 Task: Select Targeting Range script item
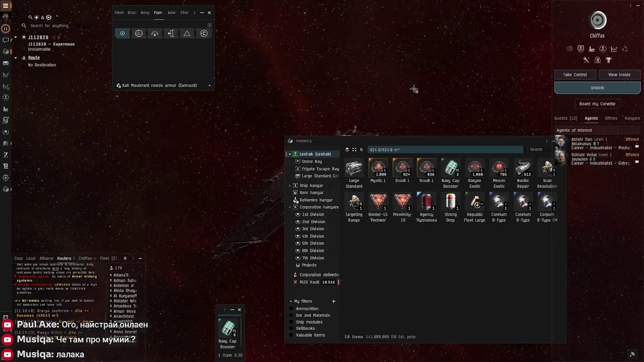[x=354, y=208]
